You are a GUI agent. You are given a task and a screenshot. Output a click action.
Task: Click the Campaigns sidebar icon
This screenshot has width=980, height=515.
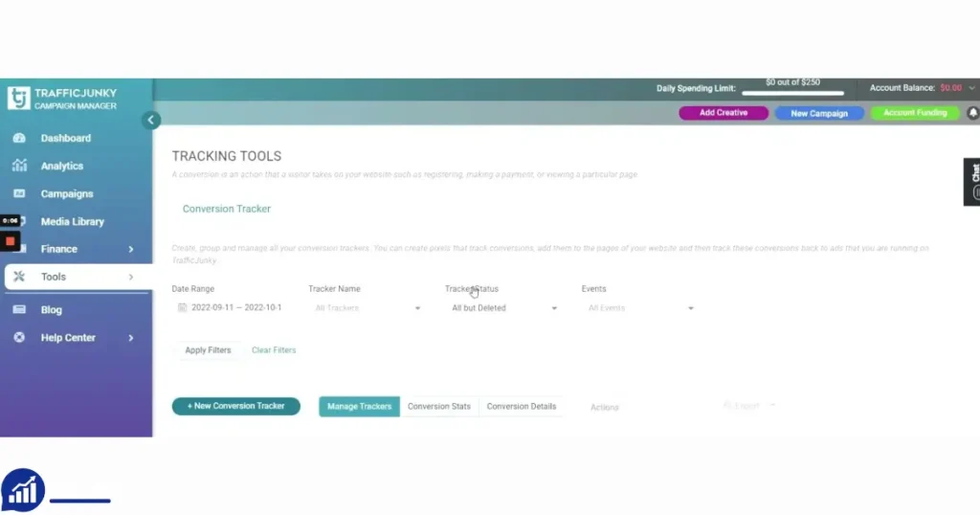pos(19,193)
